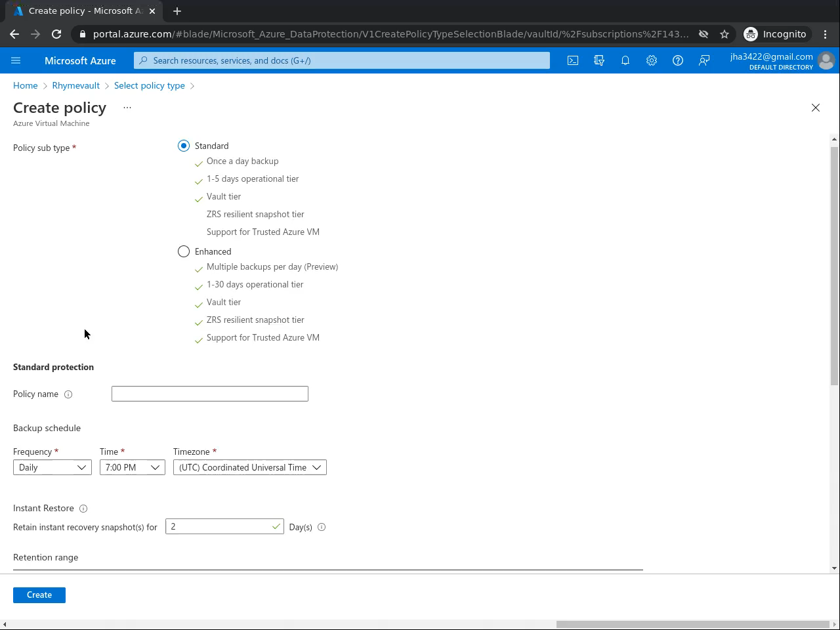Navigate to Select policy type breadcrumb
The image size is (840, 630).
click(x=150, y=85)
